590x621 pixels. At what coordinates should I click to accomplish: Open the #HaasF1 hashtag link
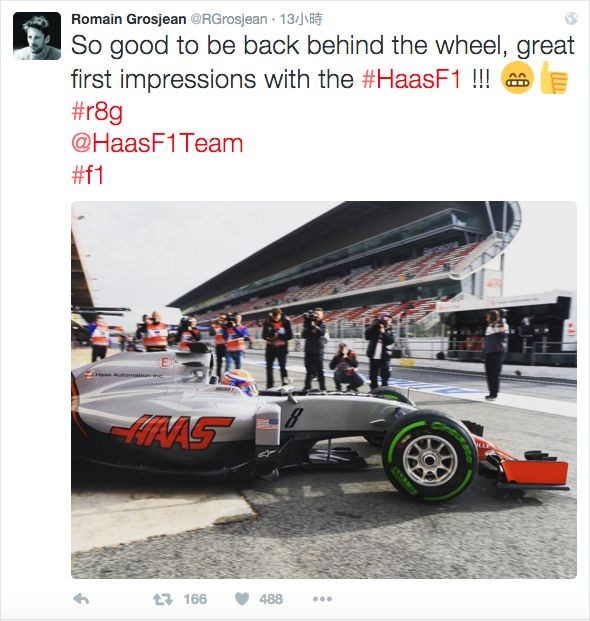[412, 79]
